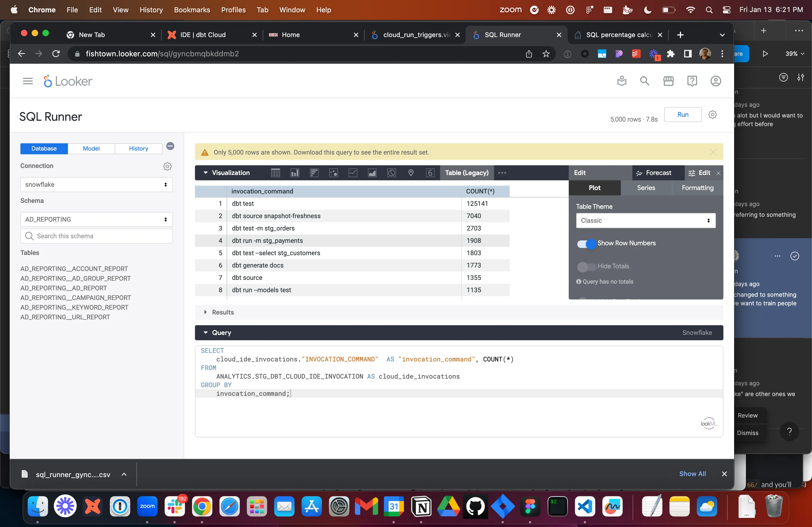The image size is (812, 527).
Task: Switch to IDE | dbt Cloud browser tab
Action: tap(203, 35)
